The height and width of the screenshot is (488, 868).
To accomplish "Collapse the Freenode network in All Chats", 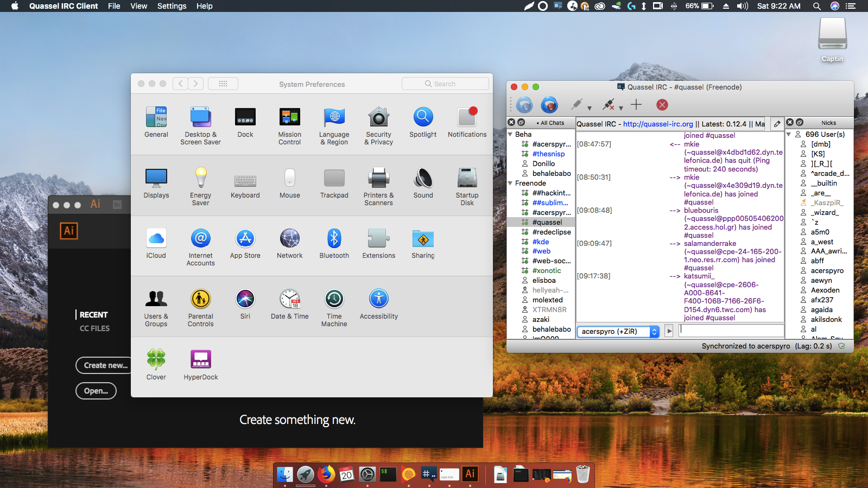I will 510,183.
